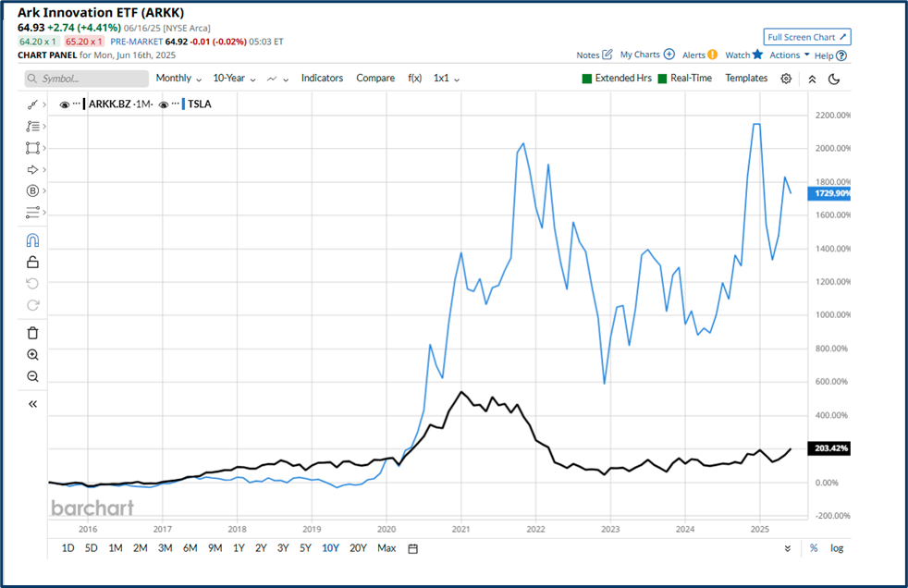Select the trash icon to delete drawings

coord(32,332)
